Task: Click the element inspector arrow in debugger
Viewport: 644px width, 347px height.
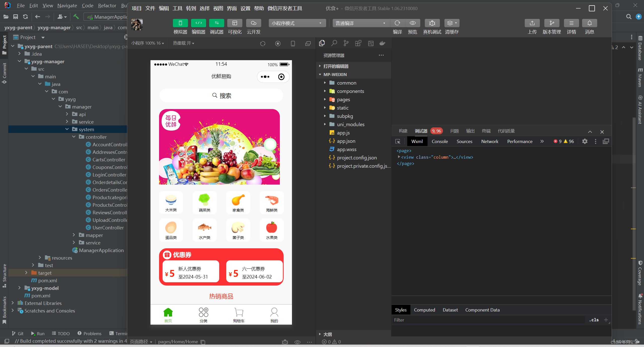Action: [x=398, y=142]
